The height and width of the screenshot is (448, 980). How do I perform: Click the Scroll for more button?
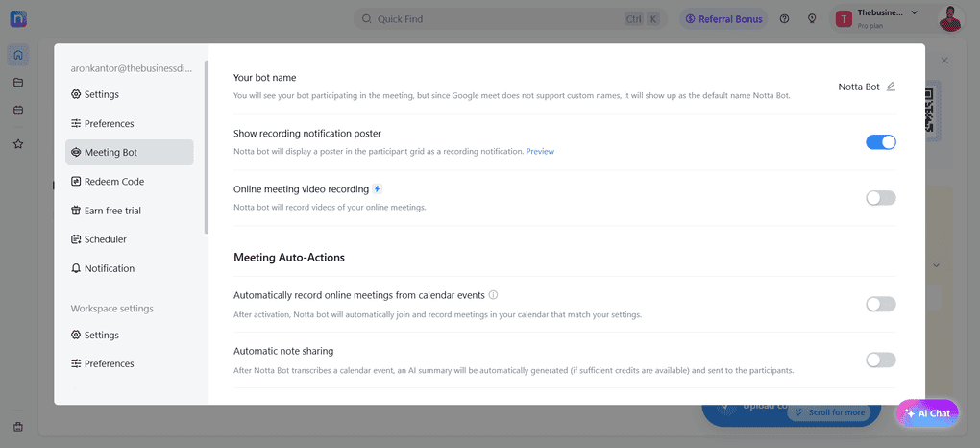pyautogui.click(x=830, y=412)
